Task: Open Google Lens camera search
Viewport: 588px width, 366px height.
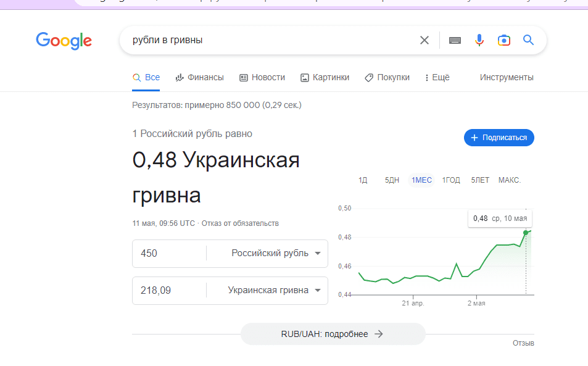Action: coord(503,41)
